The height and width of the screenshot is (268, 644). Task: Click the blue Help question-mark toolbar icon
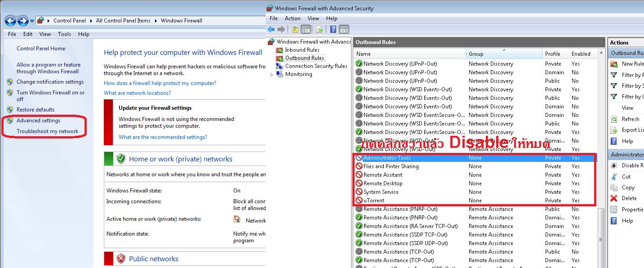(333, 30)
